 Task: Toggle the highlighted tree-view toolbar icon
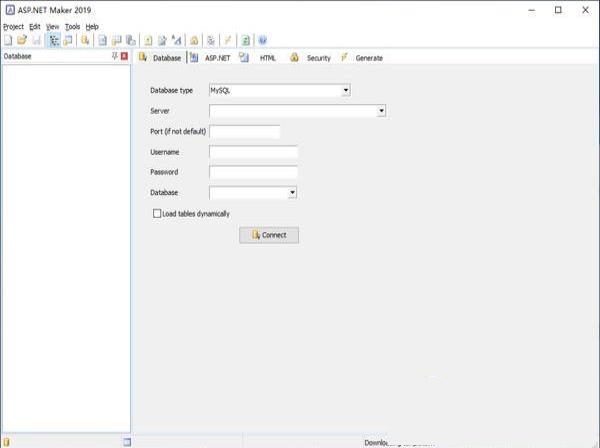(x=54, y=40)
